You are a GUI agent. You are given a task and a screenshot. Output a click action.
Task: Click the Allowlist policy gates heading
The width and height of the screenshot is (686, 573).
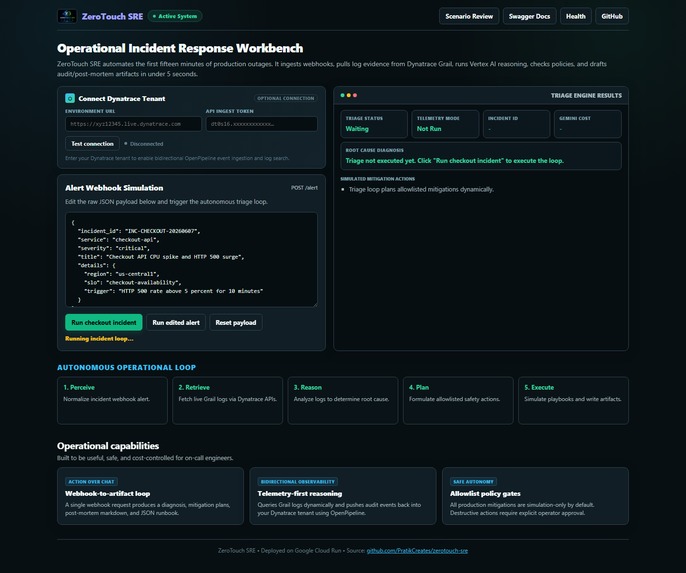click(x=485, y=493)
